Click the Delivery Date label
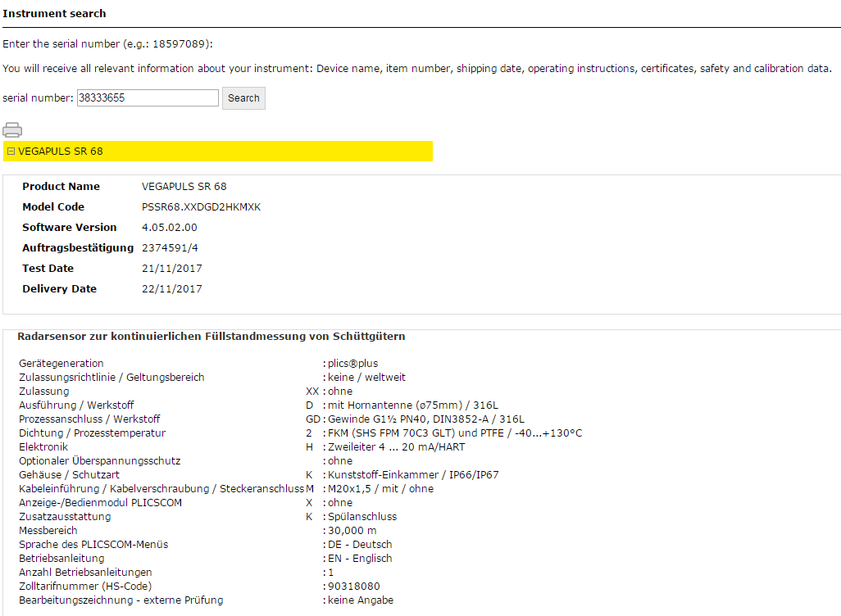 (60, 288)
